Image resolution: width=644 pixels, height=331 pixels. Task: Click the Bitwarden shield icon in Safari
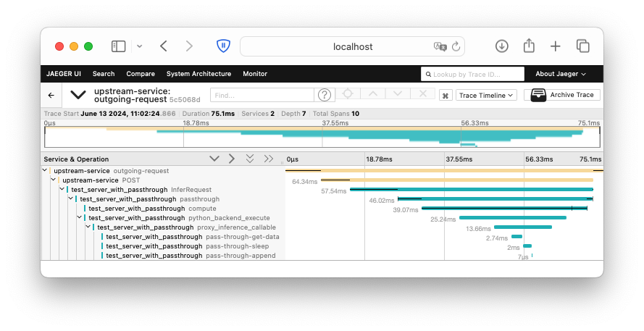[x=223, y=46]
